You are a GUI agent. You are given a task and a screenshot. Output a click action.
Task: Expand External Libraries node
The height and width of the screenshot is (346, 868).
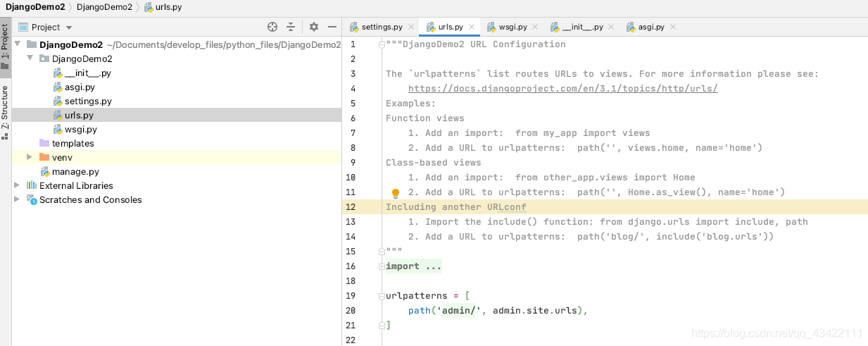17,185
